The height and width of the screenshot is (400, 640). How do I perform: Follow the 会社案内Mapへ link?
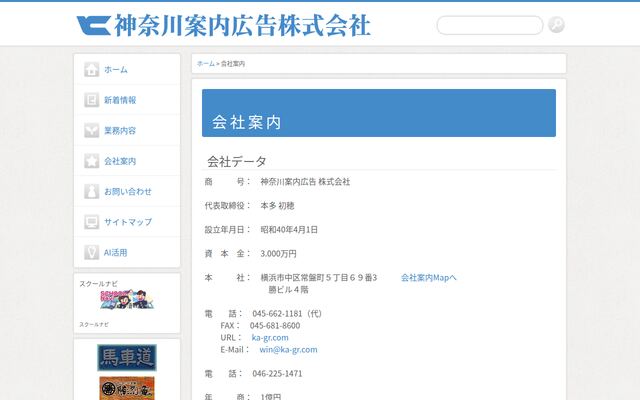pyautogui.click(x=429, y=278)
